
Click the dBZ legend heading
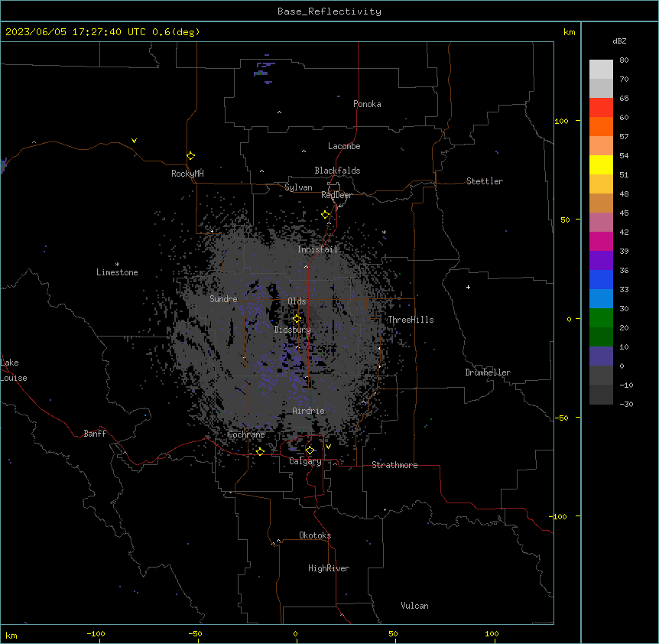coord(619,41)
